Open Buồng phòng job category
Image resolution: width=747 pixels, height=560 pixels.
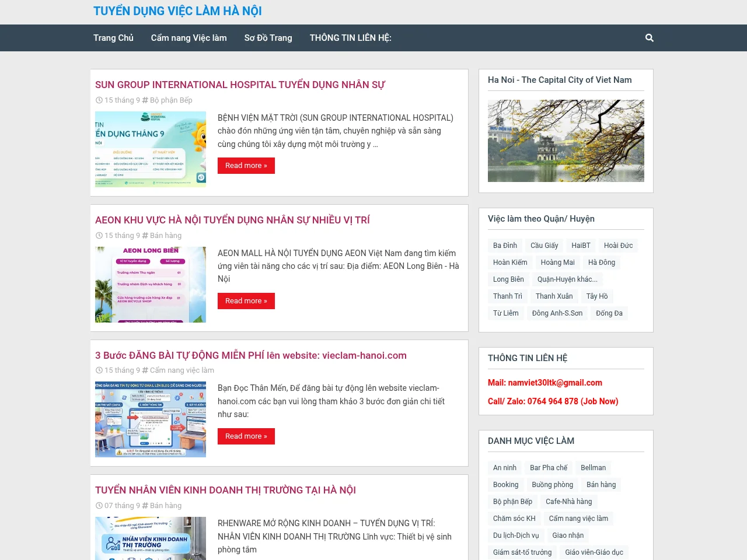pyautogui.click(x=553, y=485)
